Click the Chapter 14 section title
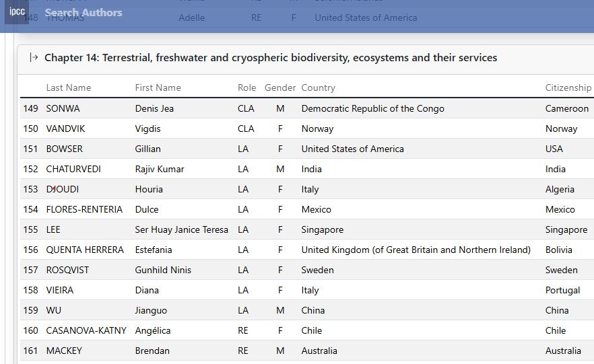The width and height of the screenshot is (594, 364). pyautogui.click(x=271, y=58)
